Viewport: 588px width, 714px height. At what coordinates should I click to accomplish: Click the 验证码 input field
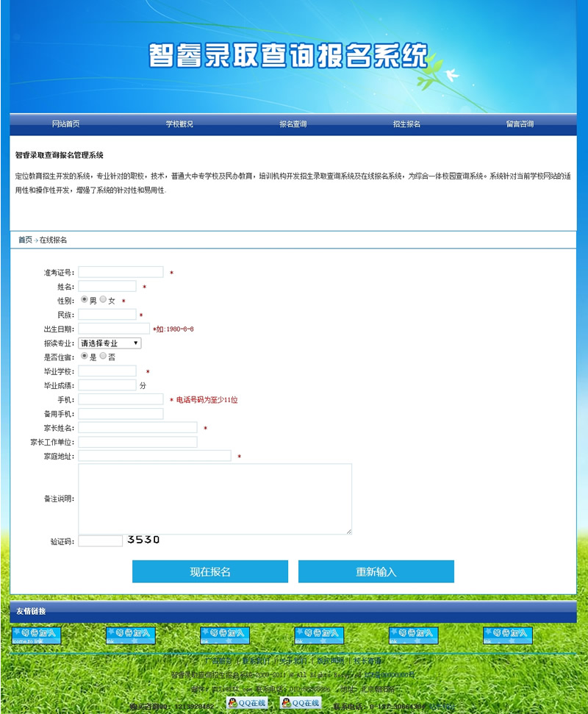point(101,540)
